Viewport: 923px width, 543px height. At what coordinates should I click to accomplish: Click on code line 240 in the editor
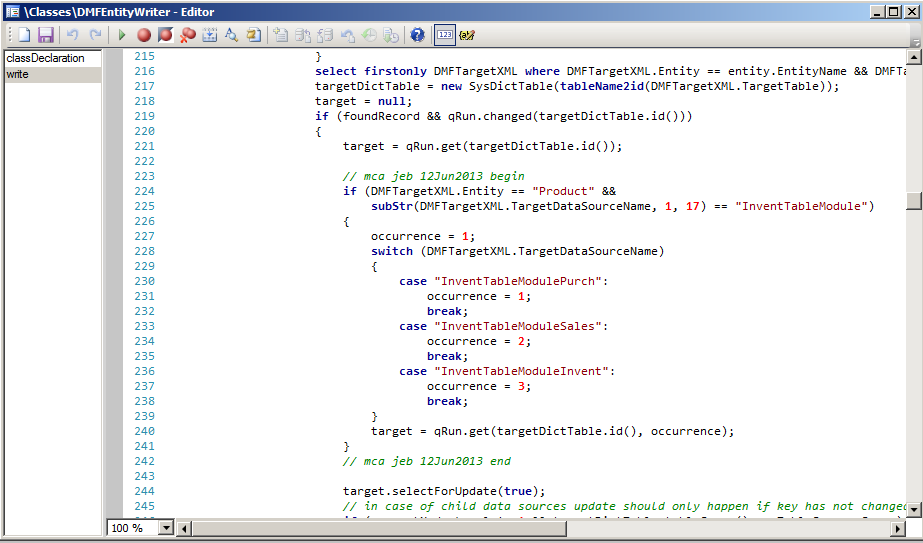[x=552, y=431]
